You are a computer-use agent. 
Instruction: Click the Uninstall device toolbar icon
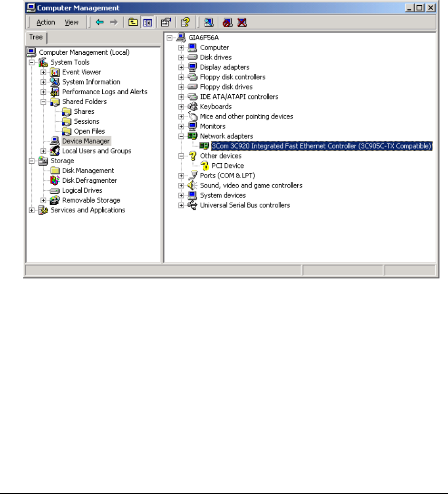pos(242,22)
